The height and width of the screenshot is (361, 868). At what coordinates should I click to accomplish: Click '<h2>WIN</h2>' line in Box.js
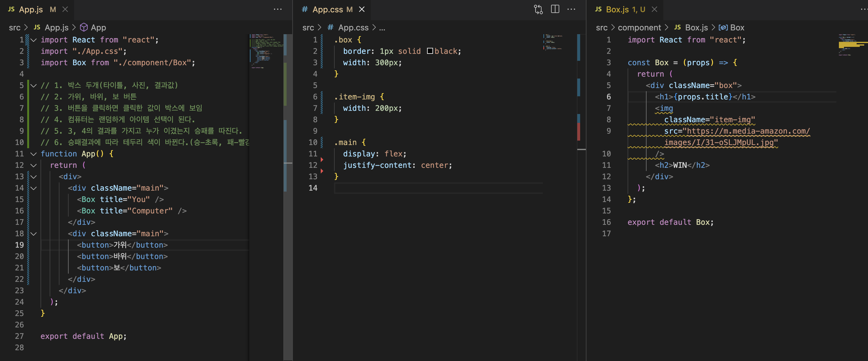tap(682, 165)
